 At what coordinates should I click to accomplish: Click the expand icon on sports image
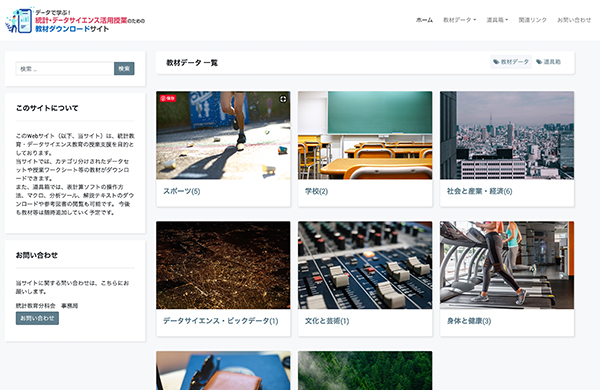(x=283, y=99)
